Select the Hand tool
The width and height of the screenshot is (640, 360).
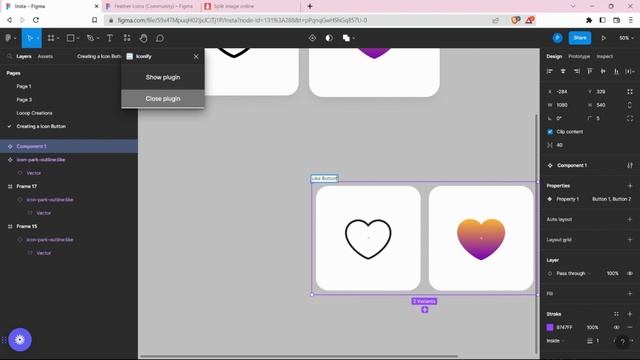coord(143,38)
